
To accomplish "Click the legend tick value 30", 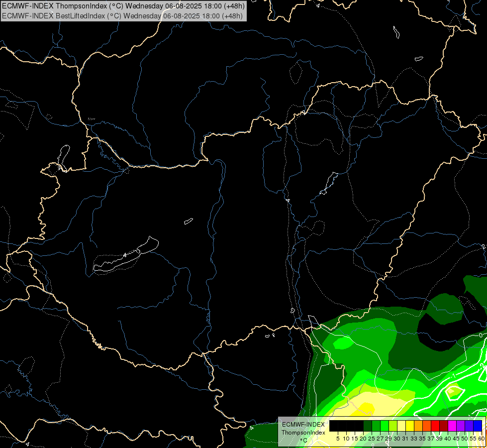I will 397,439.
